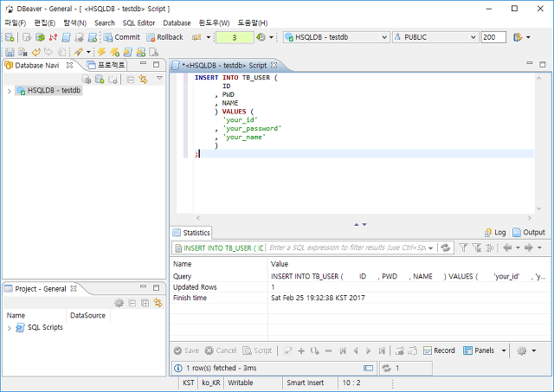This screenshot has height=392, width=554.
Task: Click the funnel custom filter icon
Action: tap(463, 247)
